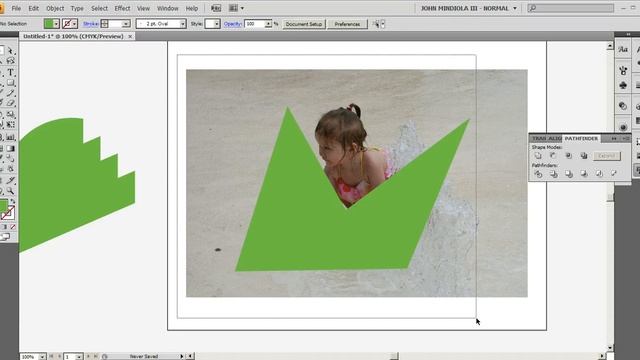Image resolution: width=640 pixels, height=360 pixels.
Task: Open the Character panel Aa icon
Action: tap(623, 49)
